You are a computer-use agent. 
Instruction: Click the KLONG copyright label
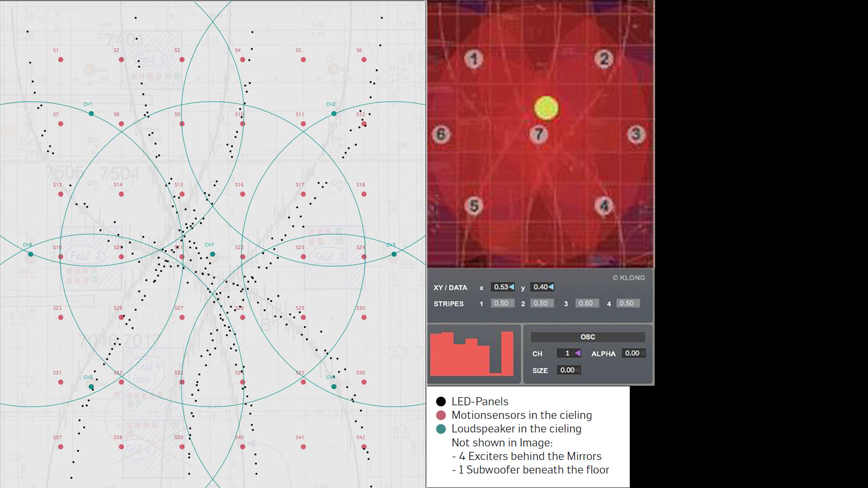[x=628, y=278]
